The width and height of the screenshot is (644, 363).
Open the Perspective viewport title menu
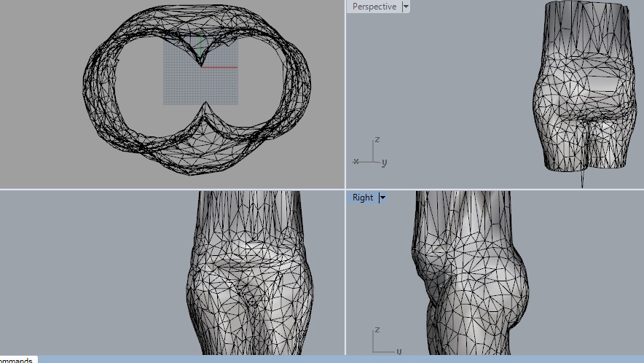point(374,7)
